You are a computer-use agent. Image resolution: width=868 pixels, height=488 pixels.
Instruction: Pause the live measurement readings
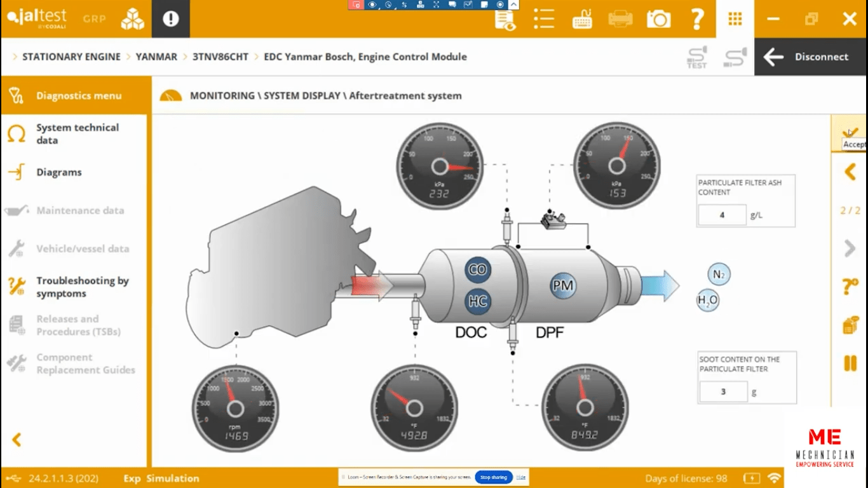pyautogui.click(x=851, y=363)
